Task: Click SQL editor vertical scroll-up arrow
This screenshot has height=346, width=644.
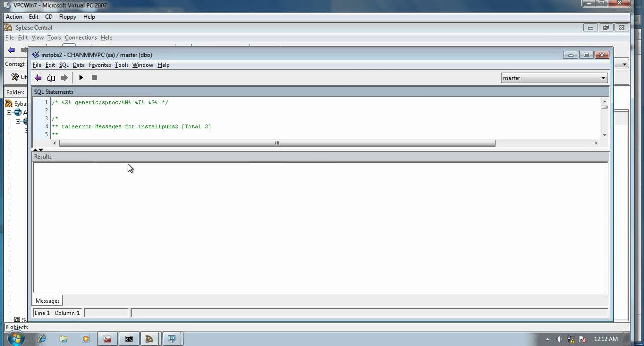Action: tap(604, 101)
